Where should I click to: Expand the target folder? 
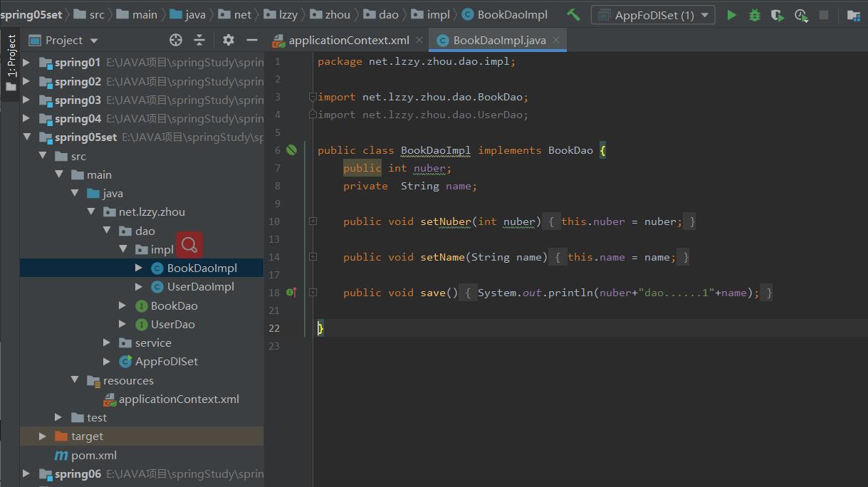[42, 436]
